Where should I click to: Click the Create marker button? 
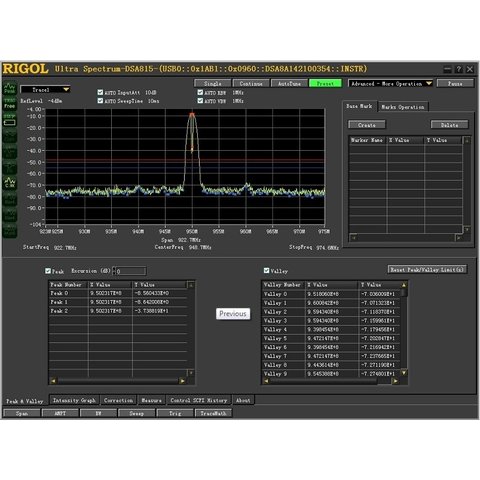[367, 125]
